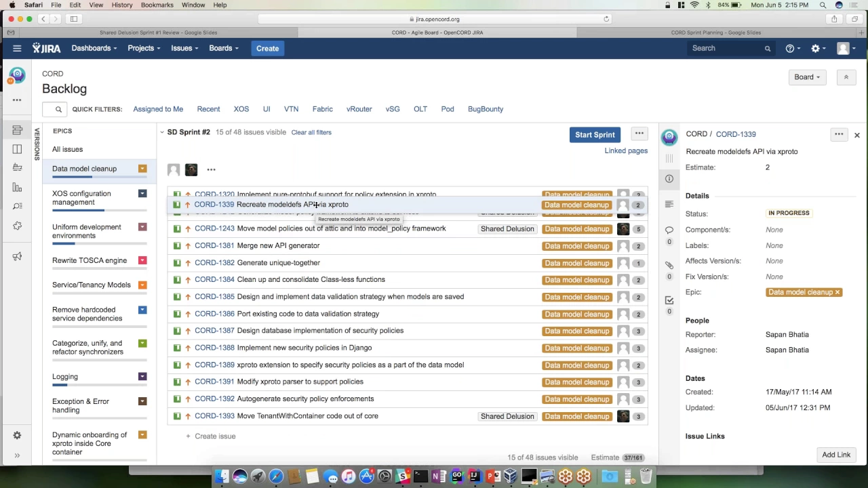This screenshot has width=868, height=488.
Task: Open the Jira hamburger navigation menu
Action: 17,48
